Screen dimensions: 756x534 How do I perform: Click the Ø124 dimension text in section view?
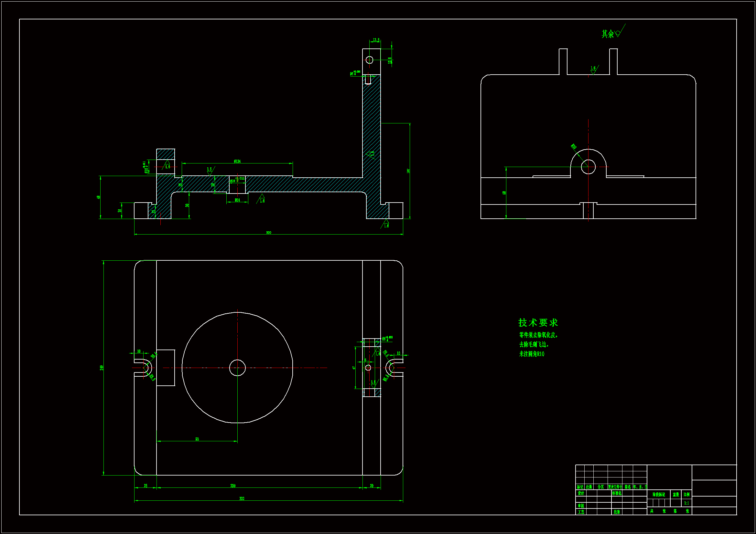tap(237, 161)
